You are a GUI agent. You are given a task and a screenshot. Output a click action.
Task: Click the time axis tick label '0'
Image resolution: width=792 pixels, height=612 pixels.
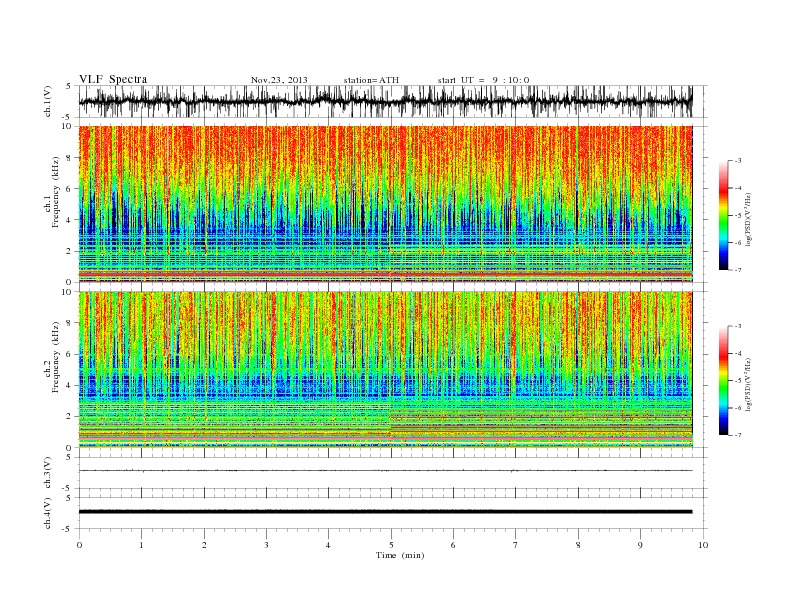pyautogui.click(x=79, y=545)
